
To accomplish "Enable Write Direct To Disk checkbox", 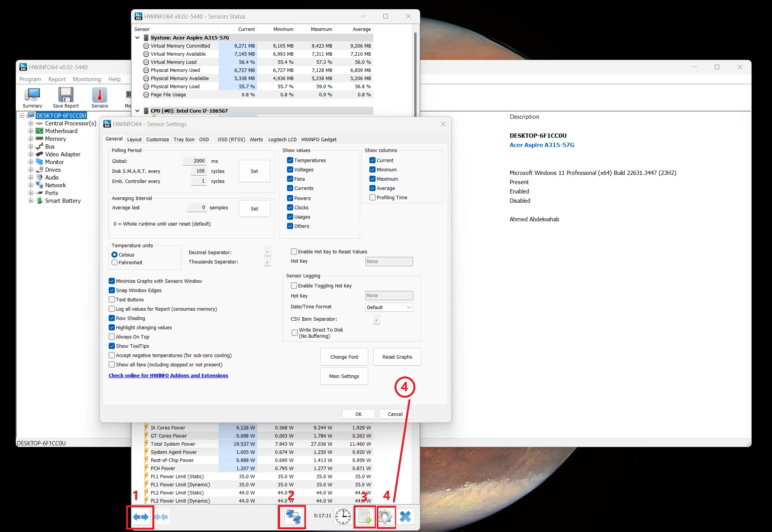I will click(295, 333).
